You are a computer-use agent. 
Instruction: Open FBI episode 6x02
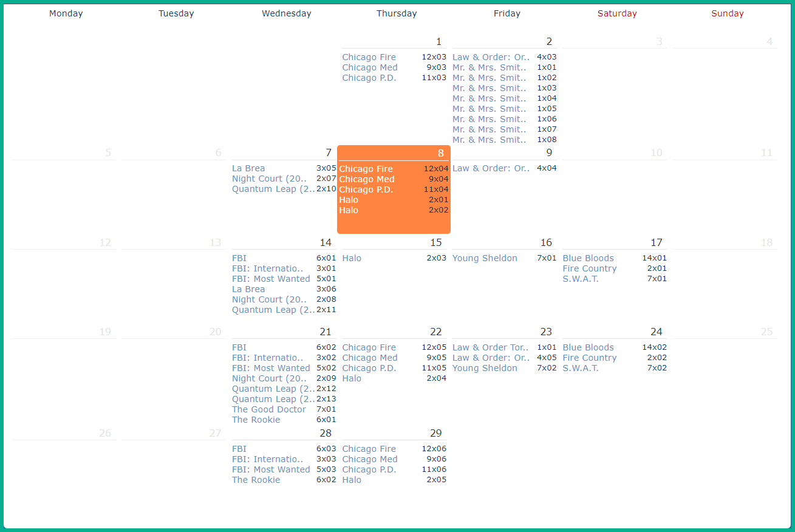tap(239, 347)
